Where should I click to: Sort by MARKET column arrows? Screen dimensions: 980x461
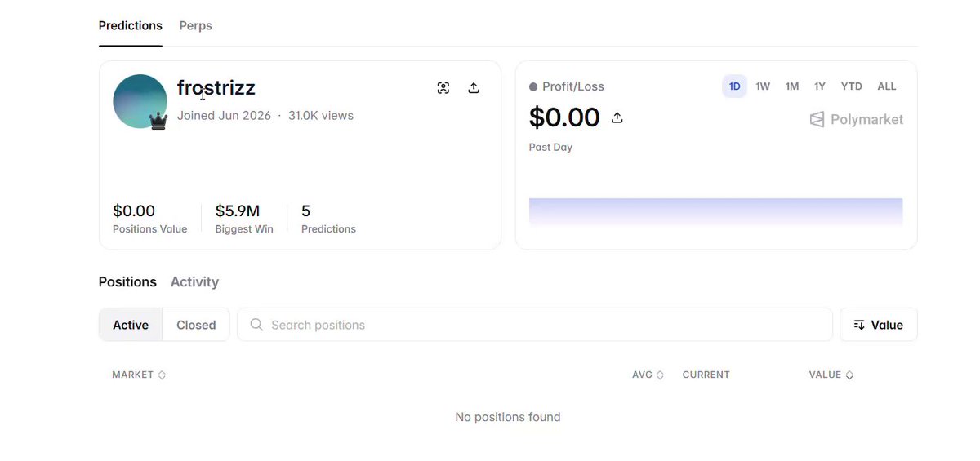tap(162, 375)
